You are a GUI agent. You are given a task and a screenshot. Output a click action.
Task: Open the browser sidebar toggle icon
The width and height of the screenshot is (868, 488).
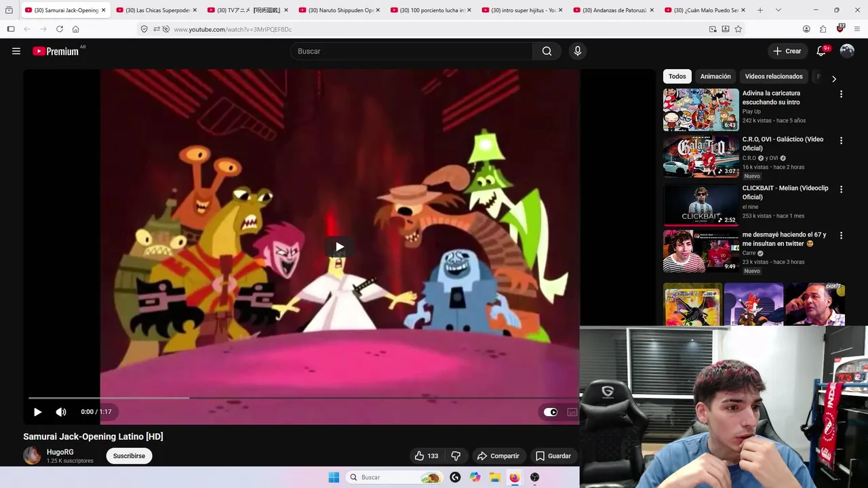pos(10,29)
